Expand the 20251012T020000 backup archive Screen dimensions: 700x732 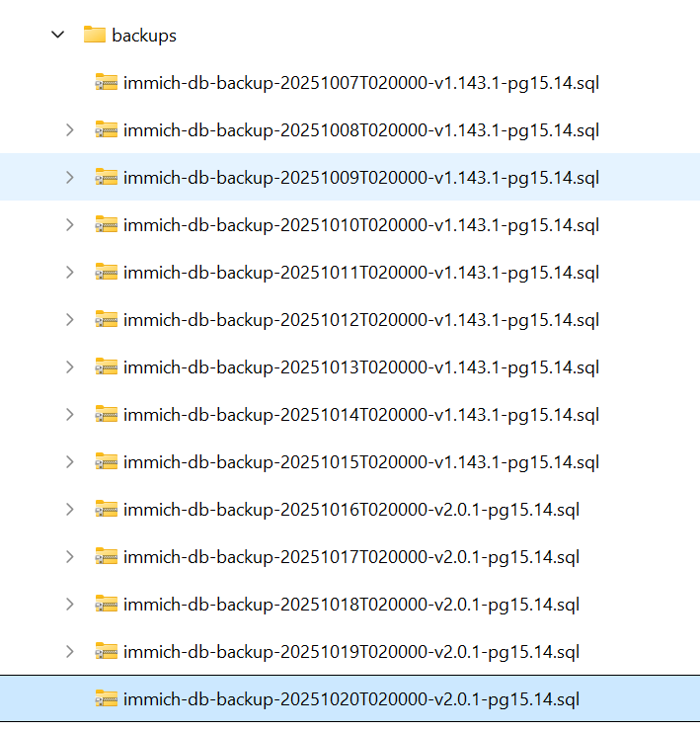coord(70,320)
